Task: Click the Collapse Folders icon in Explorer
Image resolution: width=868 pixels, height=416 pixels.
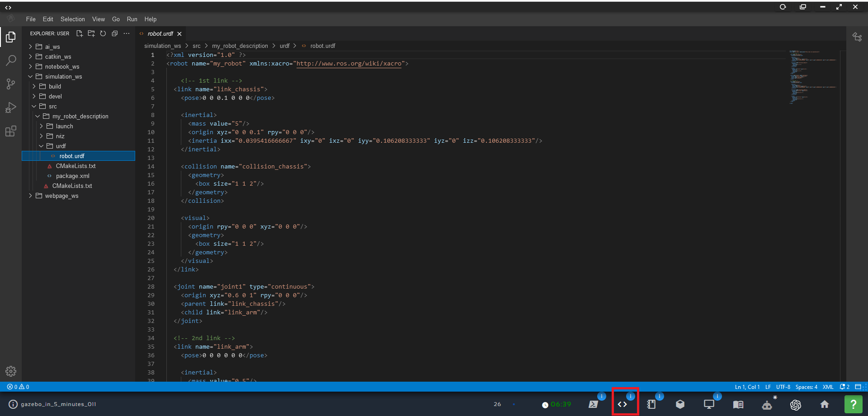Action: coord(115,33)
